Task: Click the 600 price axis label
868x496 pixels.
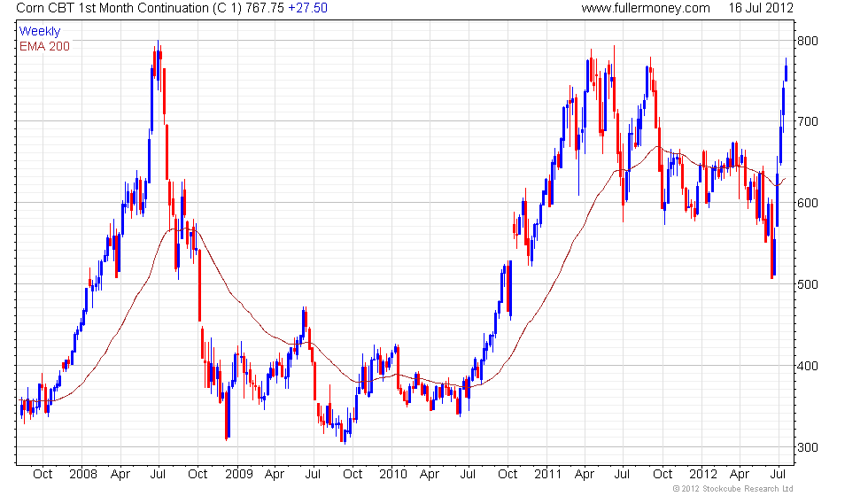Action: [807, 203]
